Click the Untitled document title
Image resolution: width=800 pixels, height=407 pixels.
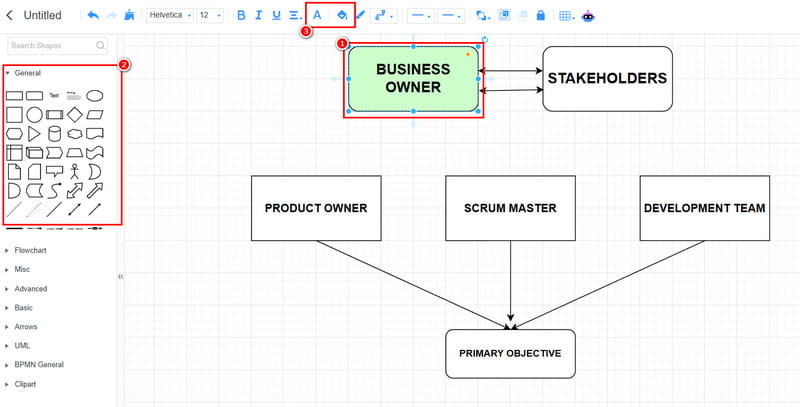tap(42, 15)
